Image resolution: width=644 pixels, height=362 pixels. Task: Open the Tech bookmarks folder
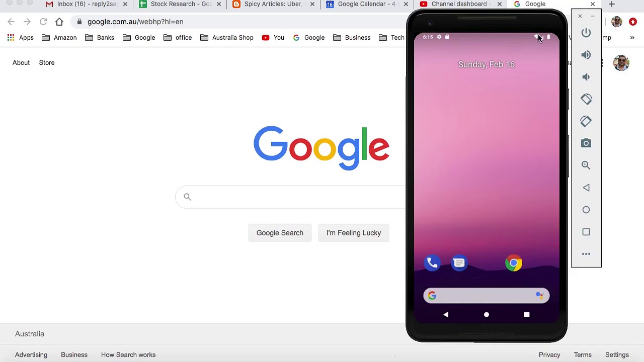[x=391, y=38]
